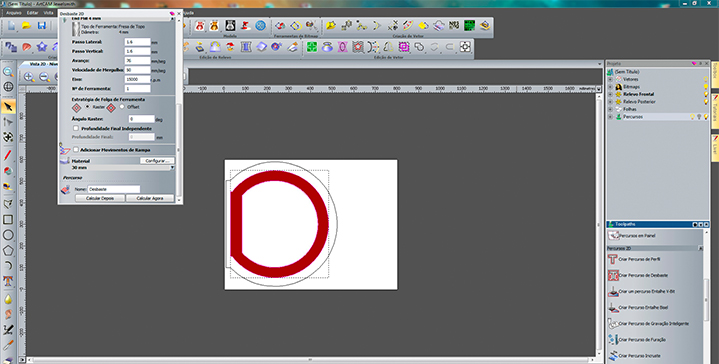
Task: Collapse the Percursos 2D section
Action: tap(700, 248)
